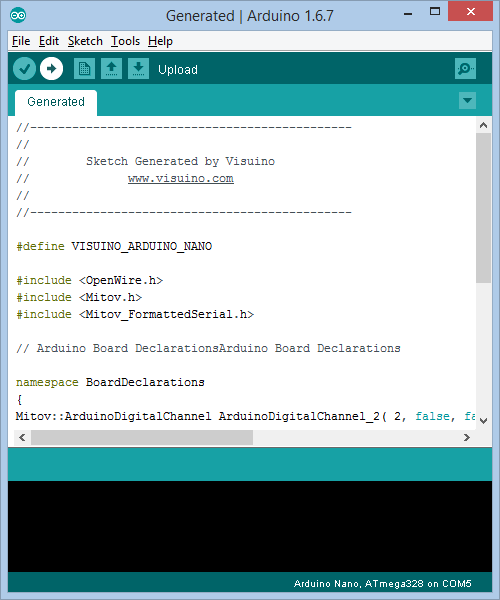Click the 'Arduino Board Declarations' comment line

[208, 348]
